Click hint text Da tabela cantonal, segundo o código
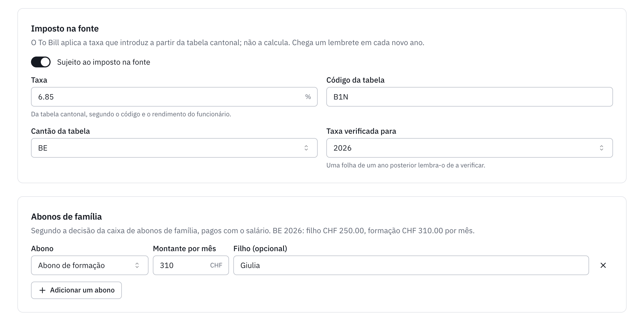 [x=131, y=114]
